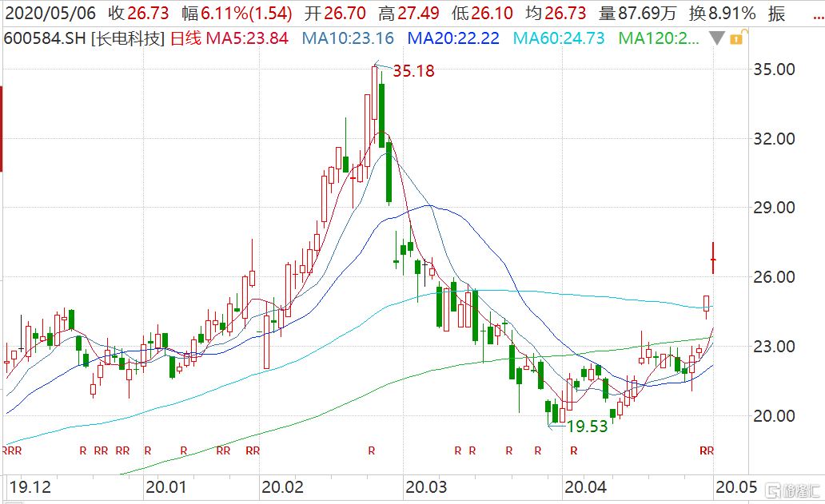Click the 29.00 price axis label
Viewport: 825px width, 504px height.
tap(774, 208)
